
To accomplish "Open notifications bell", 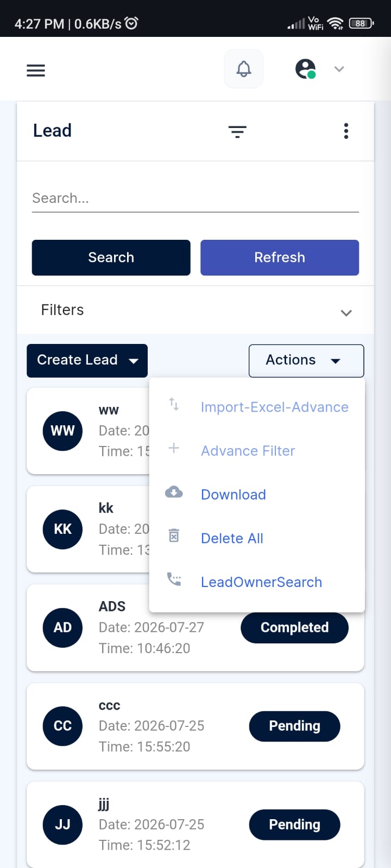I will tap(244, 69).
